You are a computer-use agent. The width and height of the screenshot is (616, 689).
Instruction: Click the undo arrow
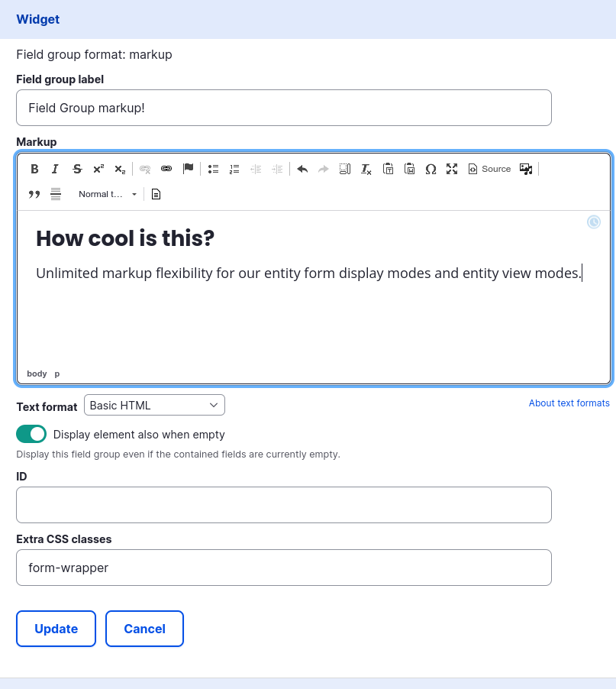[302, 169]
